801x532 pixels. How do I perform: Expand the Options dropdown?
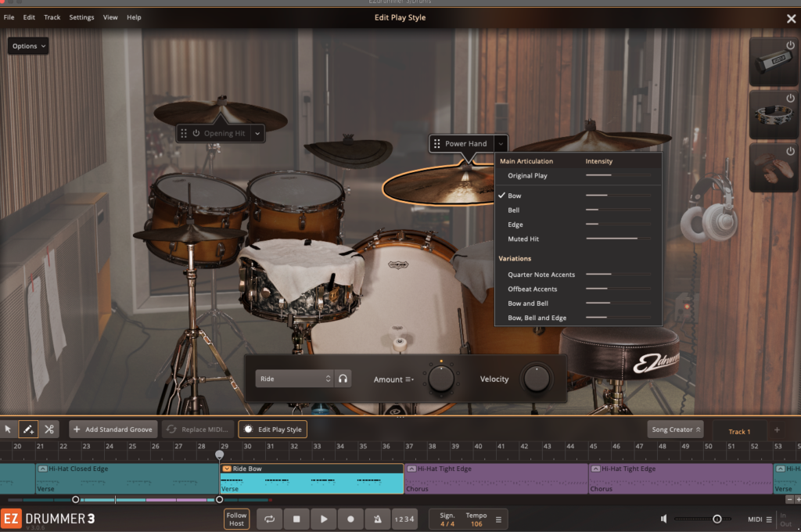28,46
